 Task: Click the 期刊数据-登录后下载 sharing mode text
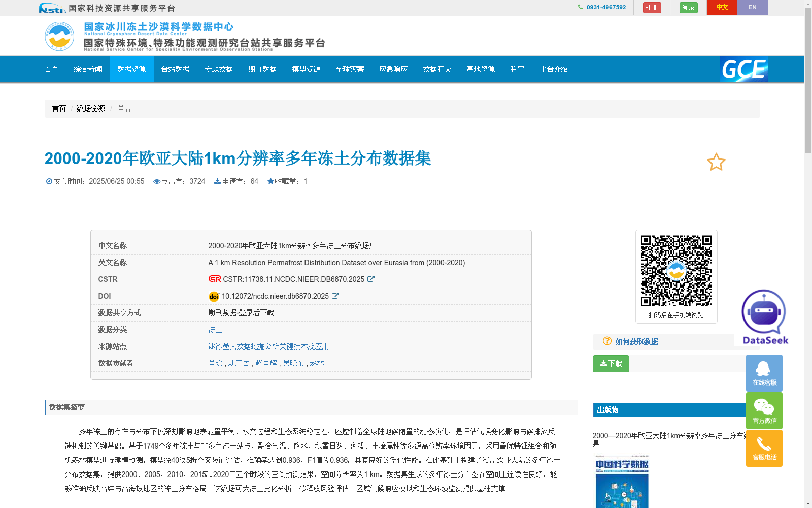tap(241, 313)
